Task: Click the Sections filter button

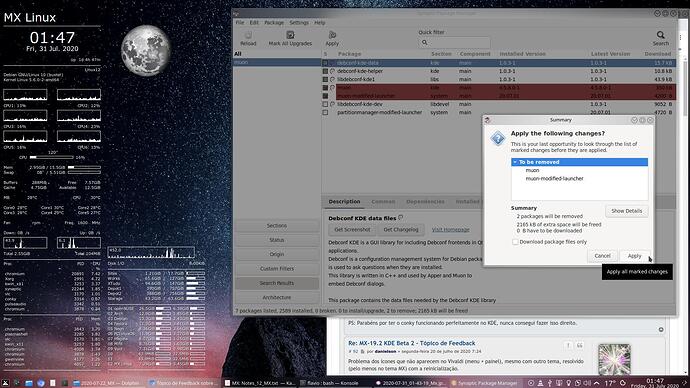Action: point(276,226)
